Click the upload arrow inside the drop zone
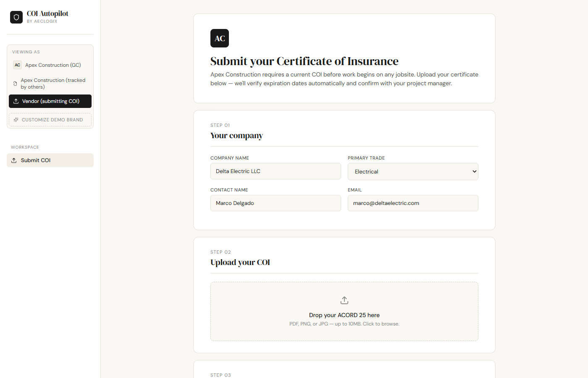Screen dimensions: 588x378 (x=344, y=300)
